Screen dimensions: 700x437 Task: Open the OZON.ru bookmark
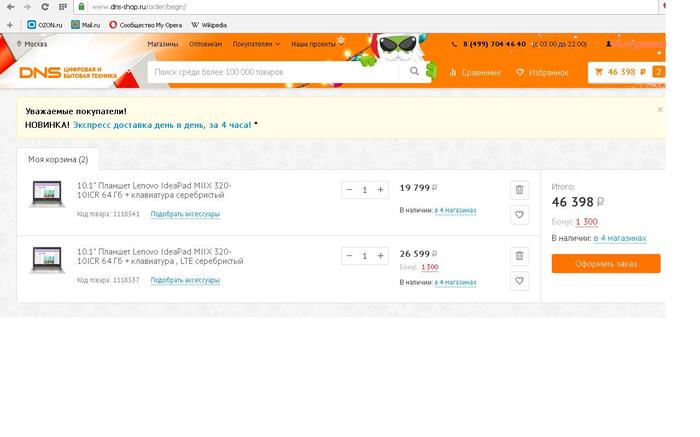click(x=45, y=25)
